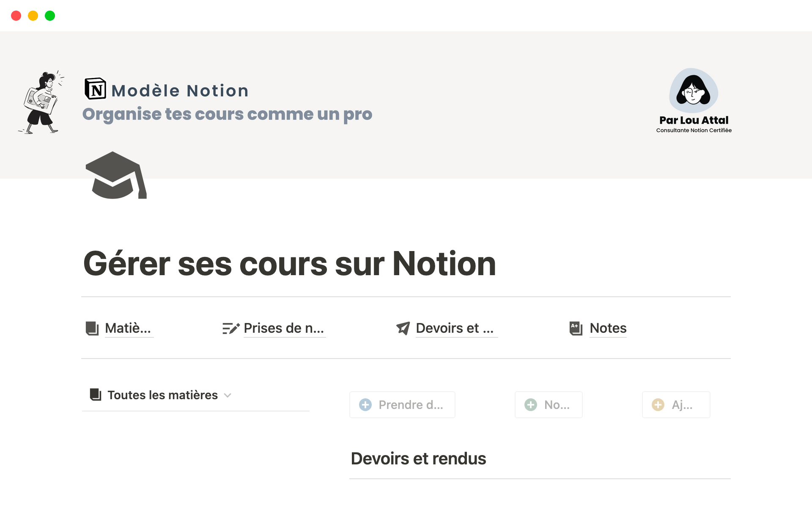Click the woman carrying map illustration

41,103
